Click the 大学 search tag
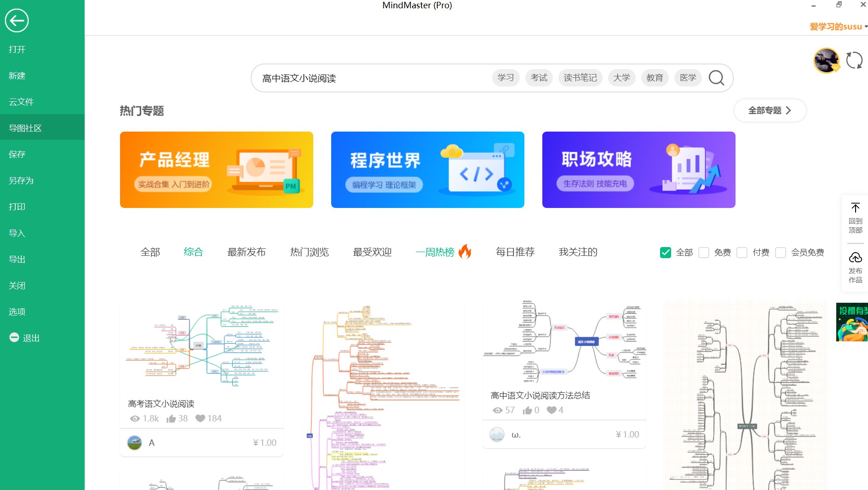Image resolution: width=868 pixels, height=490 pixels. click(621, 78)
